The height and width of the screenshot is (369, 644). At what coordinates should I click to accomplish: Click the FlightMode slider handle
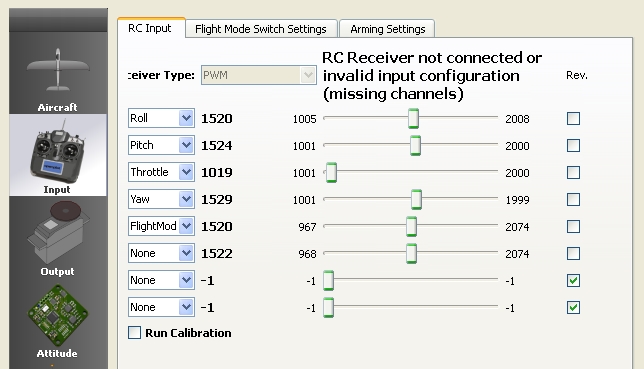[411, 226]
